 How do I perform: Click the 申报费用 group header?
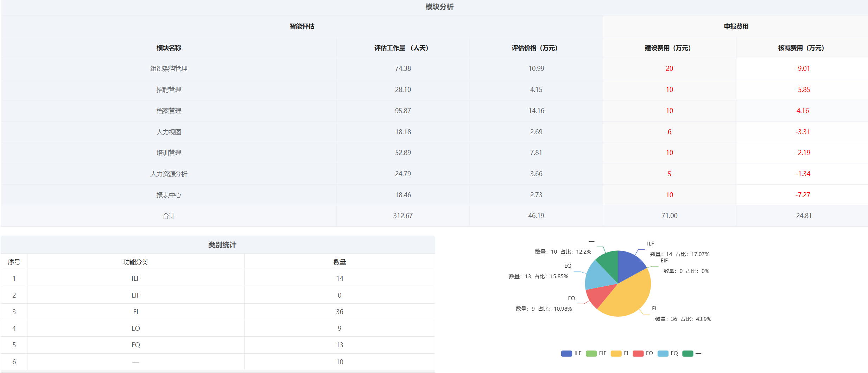coord(736,26)
